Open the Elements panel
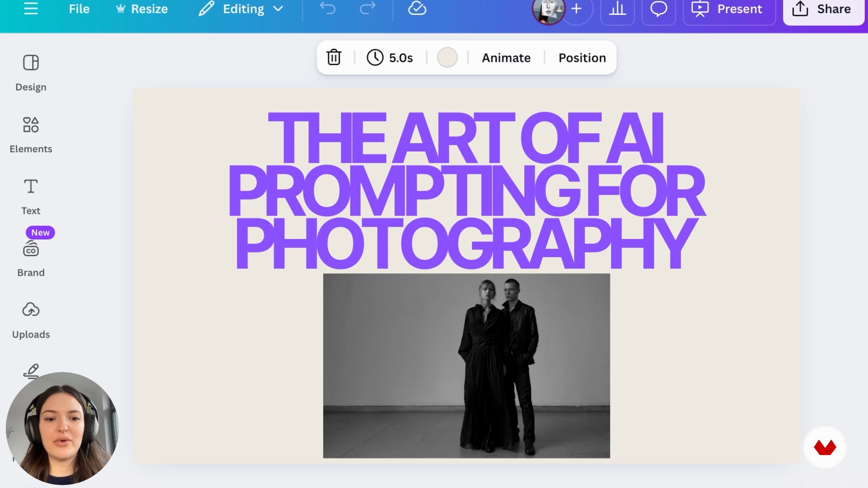 [31, 135]
